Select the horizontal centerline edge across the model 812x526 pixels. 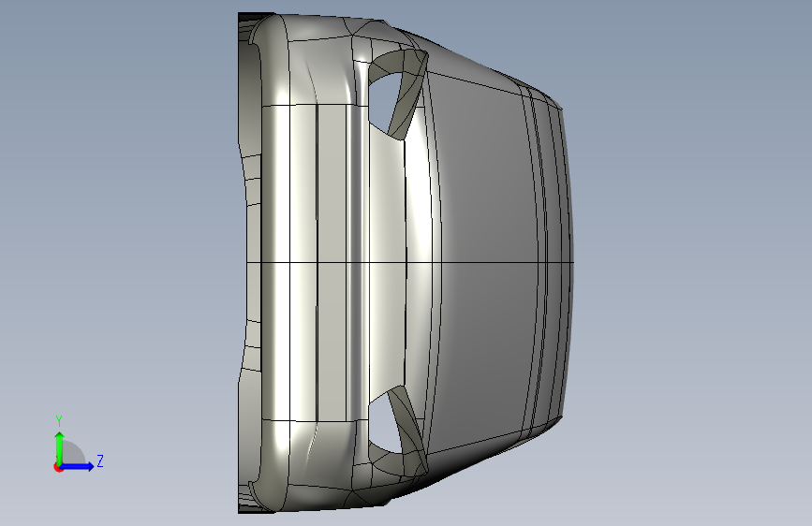tap(410, 263)
